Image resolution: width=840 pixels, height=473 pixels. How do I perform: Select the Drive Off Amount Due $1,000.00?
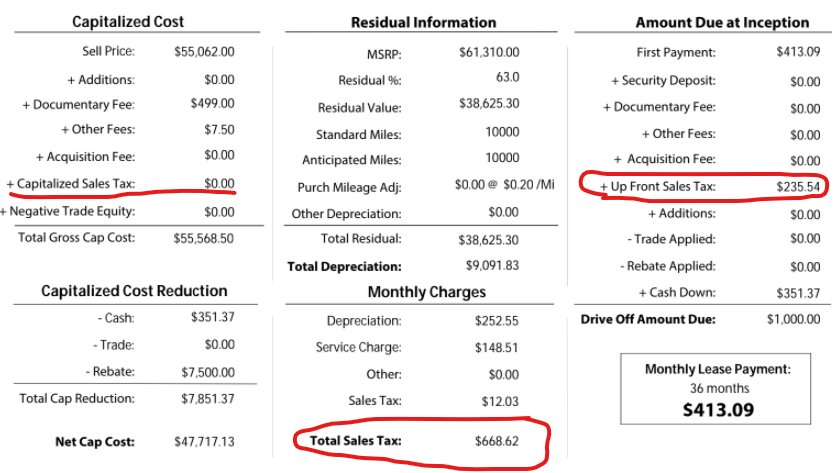793,320
